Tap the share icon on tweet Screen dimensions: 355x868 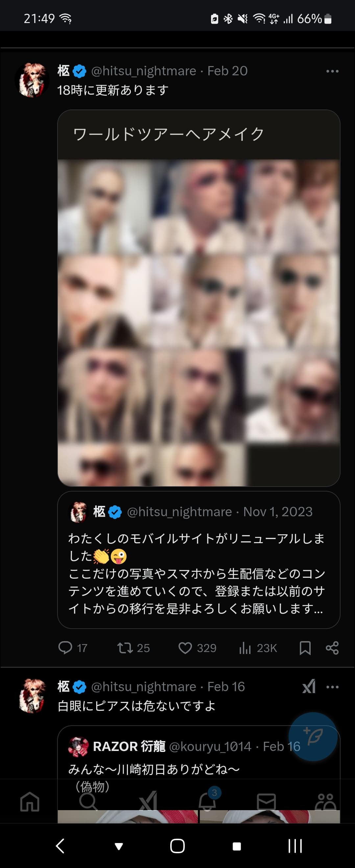332,648
